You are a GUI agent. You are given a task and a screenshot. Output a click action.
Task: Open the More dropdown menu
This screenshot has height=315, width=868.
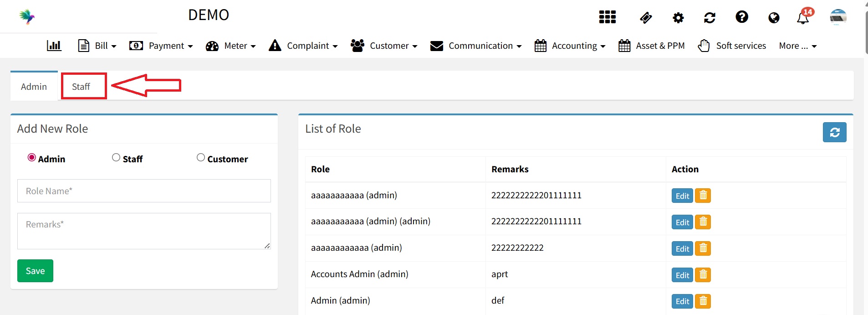coord(797,46)
